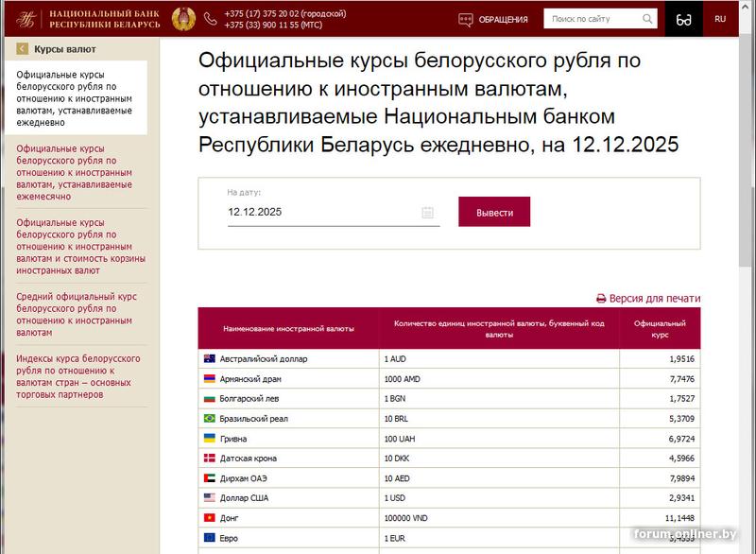Click the Количество единиц иностранной валюты header
Screen dimensions: 756x554
[x=499, y=329]
